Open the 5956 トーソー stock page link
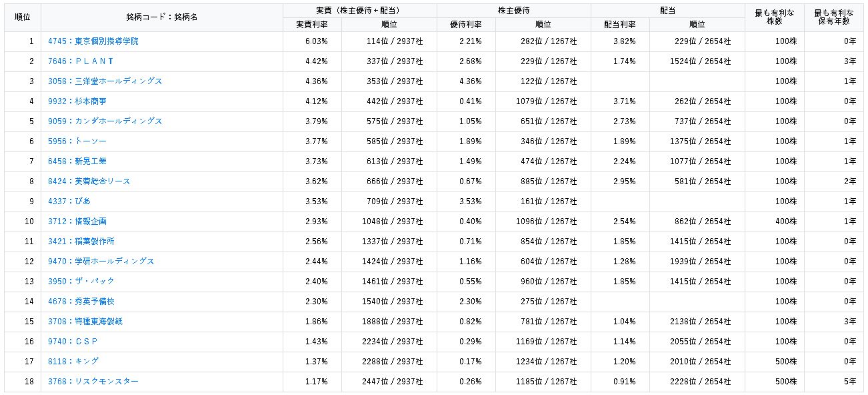The width and height of the screenshot is (868, 395). [x=77, y=141]
